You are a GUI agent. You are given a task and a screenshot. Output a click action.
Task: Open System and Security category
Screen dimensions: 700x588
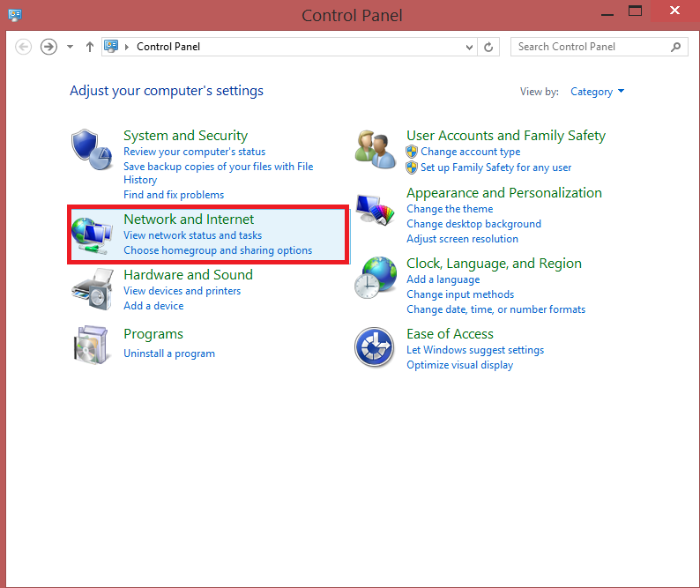point(186,135)
